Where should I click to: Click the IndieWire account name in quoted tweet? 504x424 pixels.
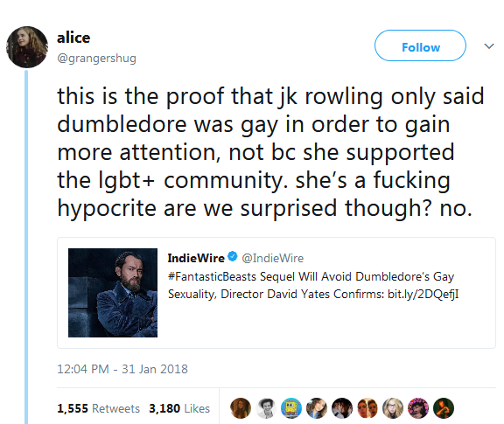tap(196, 258)
